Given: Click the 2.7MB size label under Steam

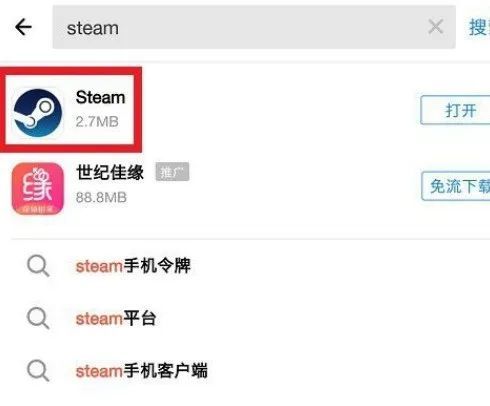Looking at the screenshot, I should [x=97, y=122].
